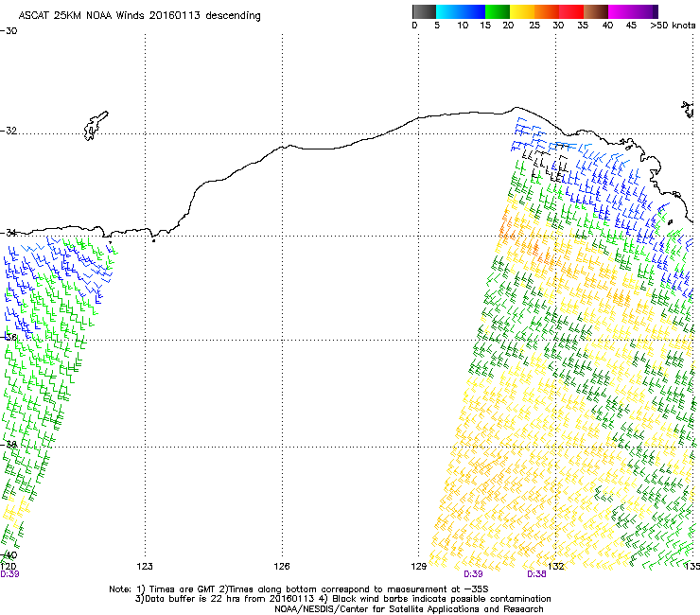
Task: Pick the magenta 40-45 knots legend swatch
Action: tap(621, 11)
